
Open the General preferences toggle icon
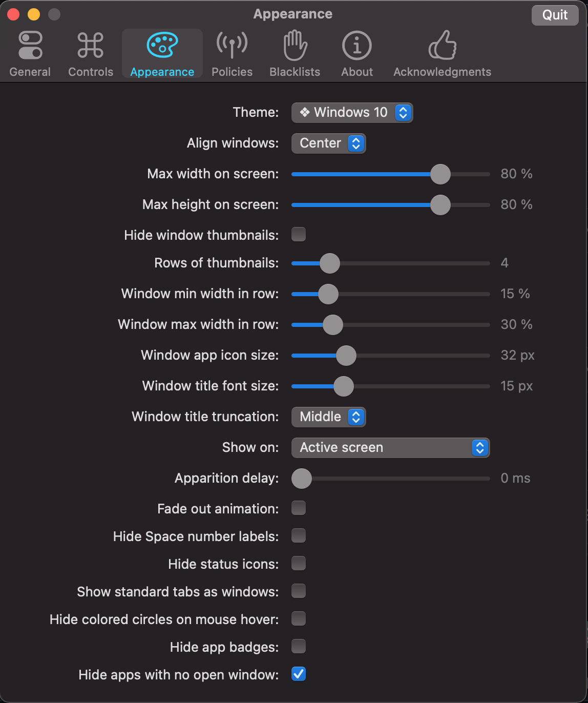[x=30, y=46]
